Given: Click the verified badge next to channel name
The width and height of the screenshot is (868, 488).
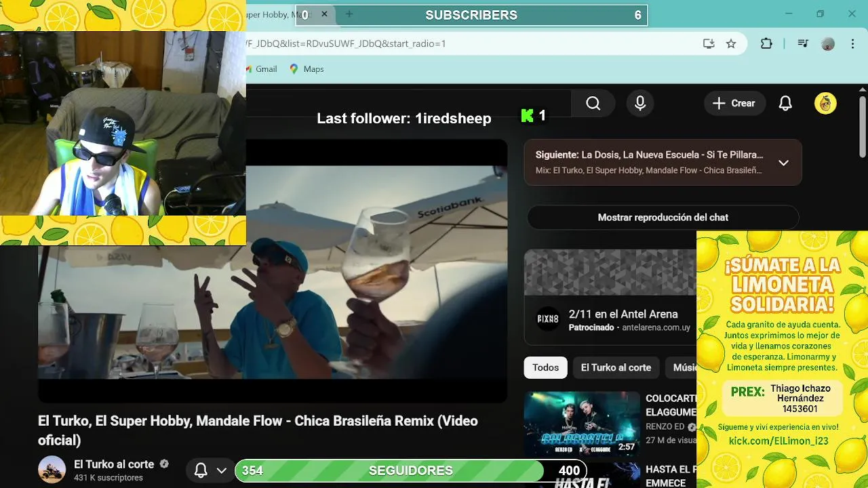Looking at the screenshot, I should (x=164, y=464).
